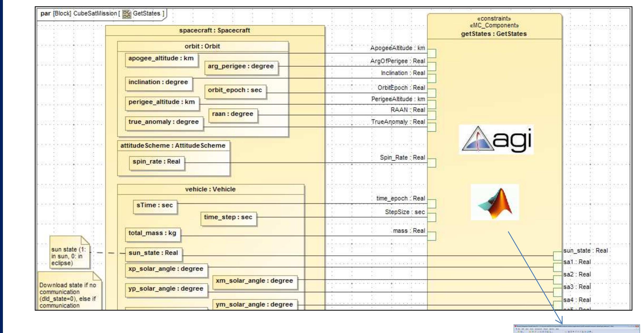The width and height of the screenshot is (644, 333).
Task: Click the AGI logo image
Action: (496, 140)
